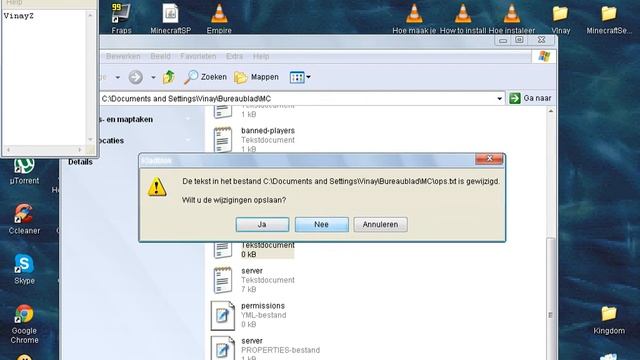This screenshot has height=360, width=640.
Task: Click Nee to discard changes
Action: tap(322, 224)
